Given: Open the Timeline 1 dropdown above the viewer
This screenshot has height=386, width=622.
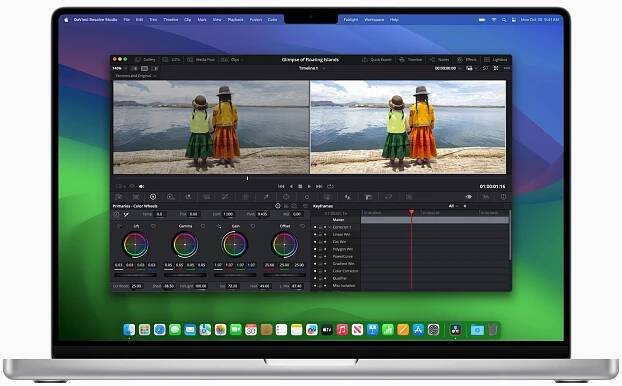Looking at the screenshot, I should click(x=312, y=68).
